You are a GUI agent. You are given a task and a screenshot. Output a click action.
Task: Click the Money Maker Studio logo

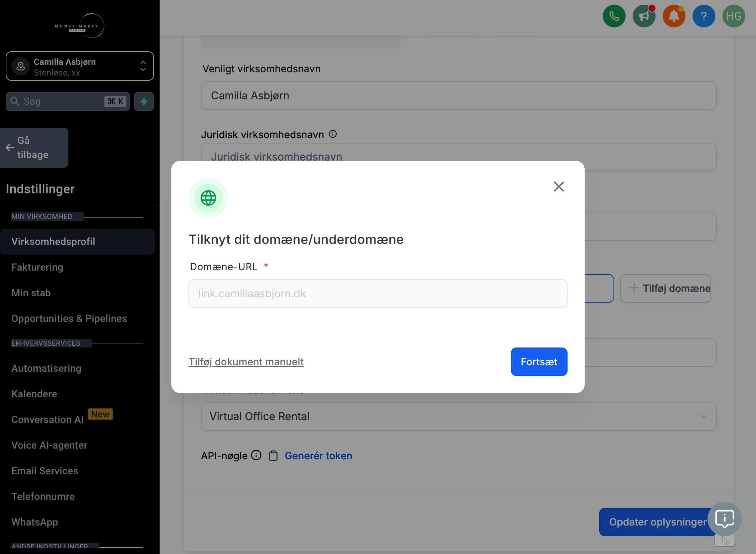(79, 26)
